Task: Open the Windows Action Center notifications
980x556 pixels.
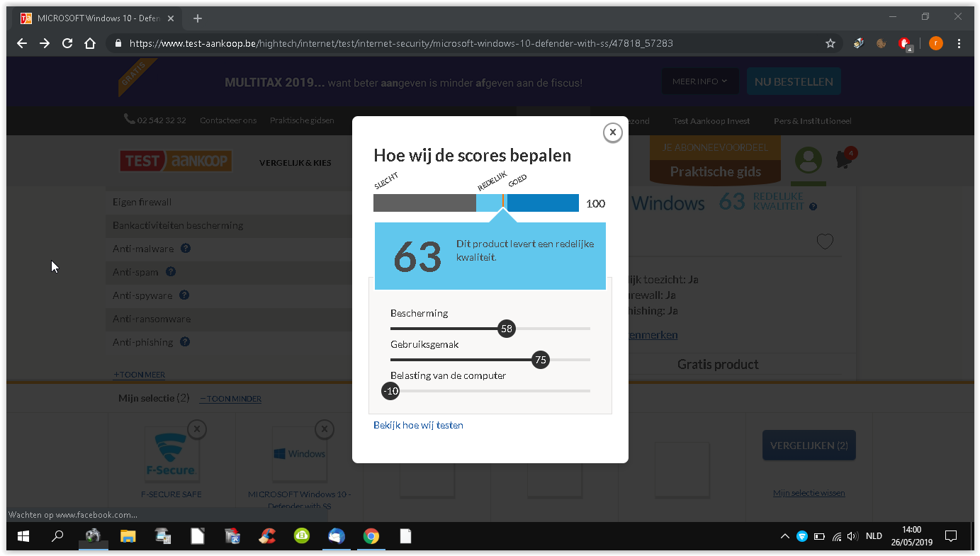Action: (x=951, y=536)
